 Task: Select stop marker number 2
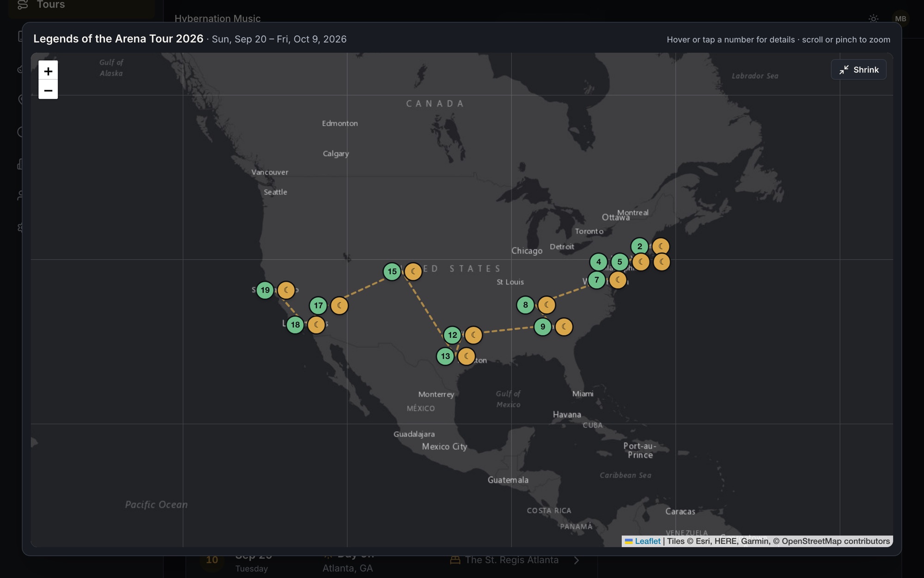click(x=640, y=246)
